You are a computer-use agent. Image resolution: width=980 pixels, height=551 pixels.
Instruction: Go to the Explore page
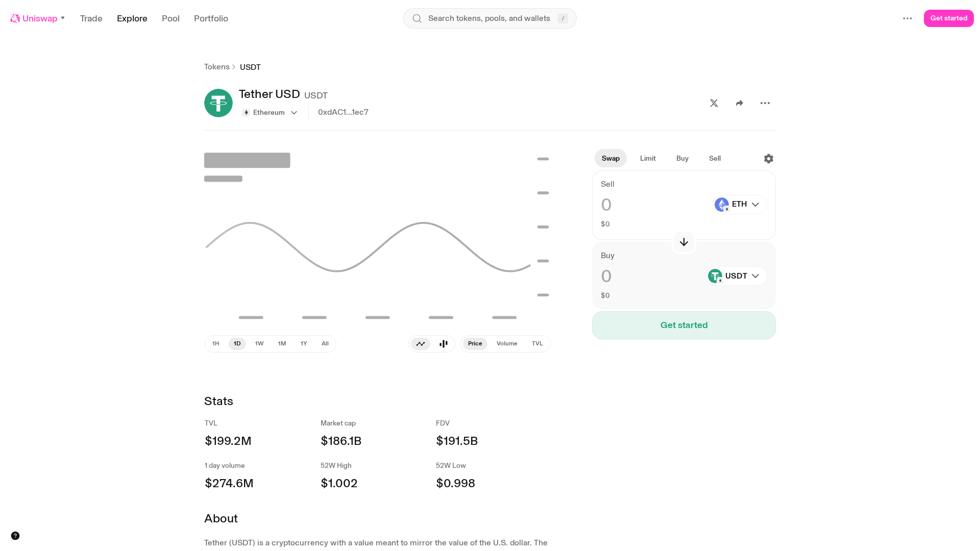tap(132, 18)
